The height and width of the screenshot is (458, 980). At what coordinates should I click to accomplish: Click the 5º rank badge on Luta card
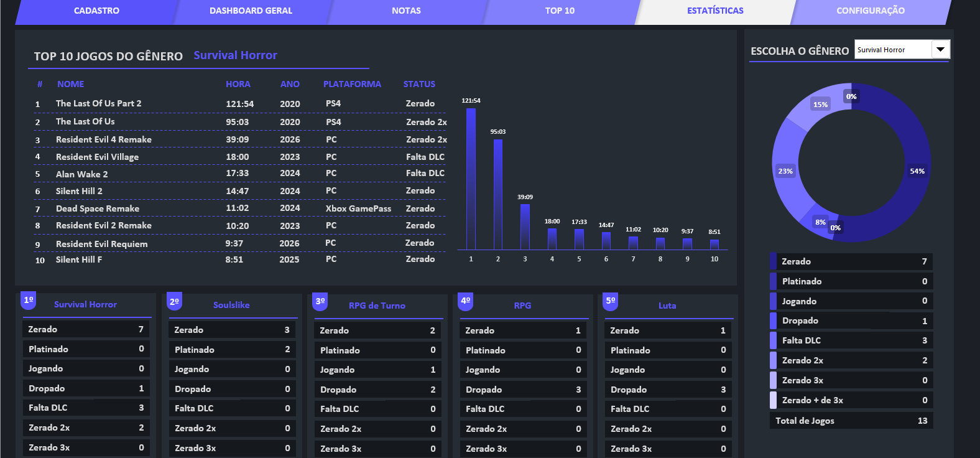[611, 301]
